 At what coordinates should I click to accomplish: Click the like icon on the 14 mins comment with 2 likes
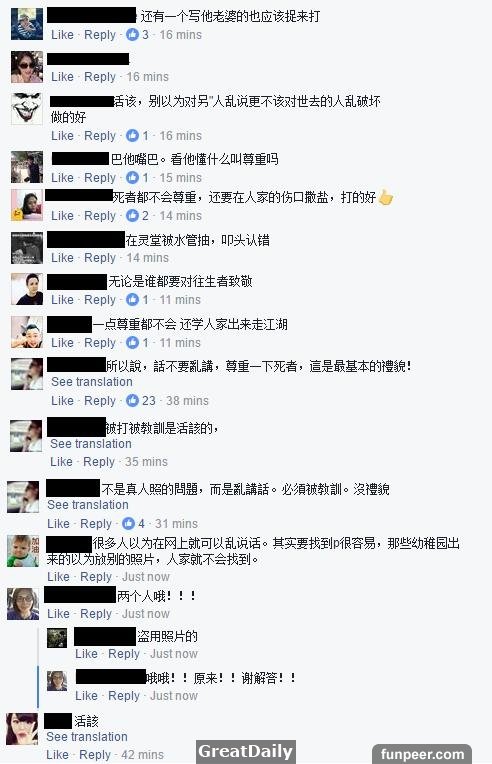(x=132, y=215)
